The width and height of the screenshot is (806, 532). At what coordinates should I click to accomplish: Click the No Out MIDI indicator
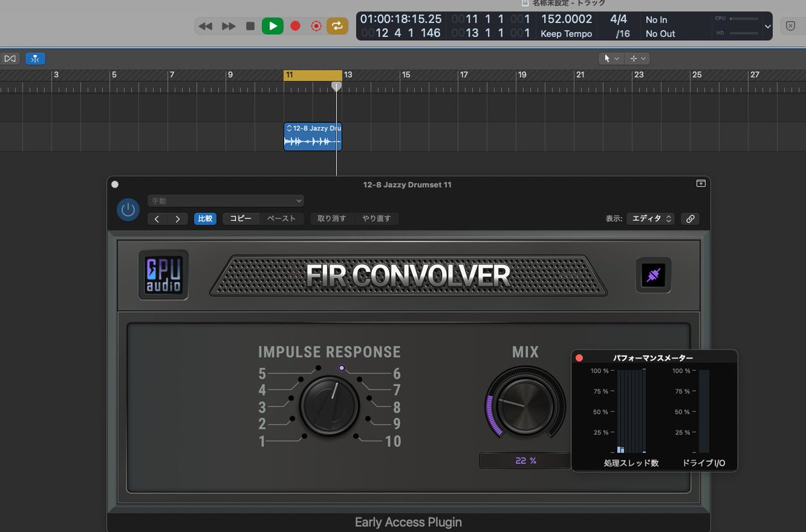click(660, 34)
